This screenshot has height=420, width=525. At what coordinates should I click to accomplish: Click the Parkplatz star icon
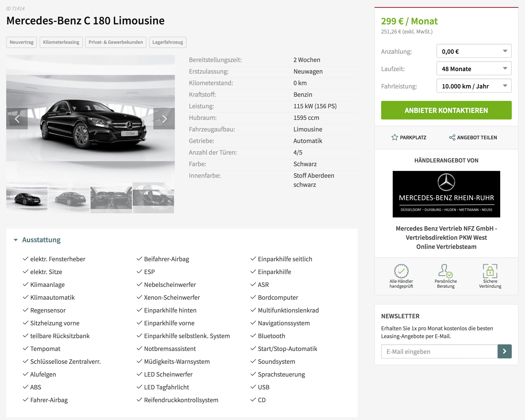(395, 137)
